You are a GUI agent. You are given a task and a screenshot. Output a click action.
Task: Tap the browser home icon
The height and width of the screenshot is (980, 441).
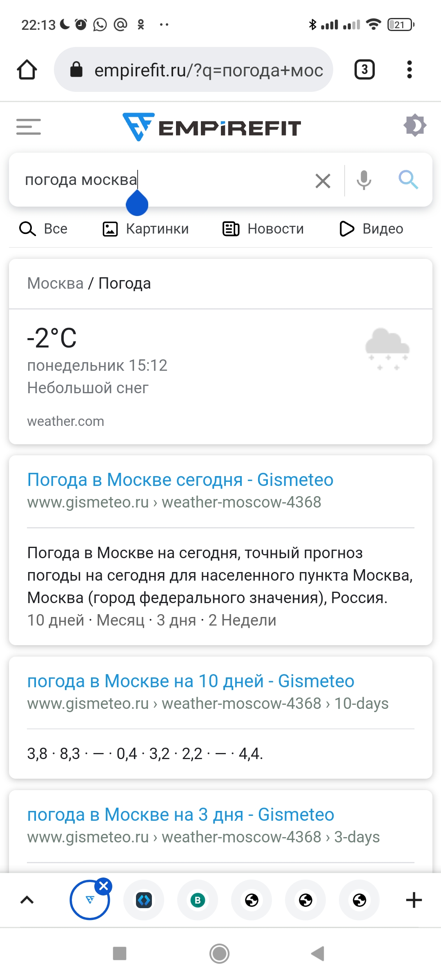click(27, 70)
